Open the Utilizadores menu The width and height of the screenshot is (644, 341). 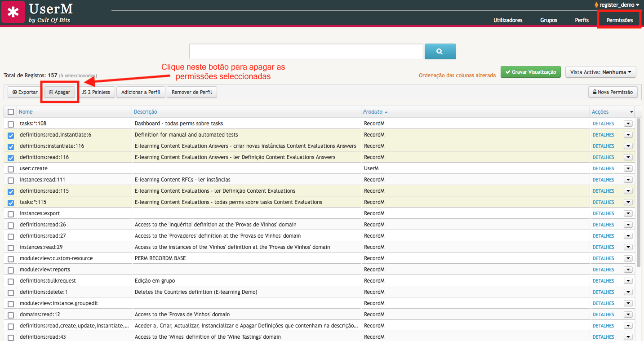508,20
